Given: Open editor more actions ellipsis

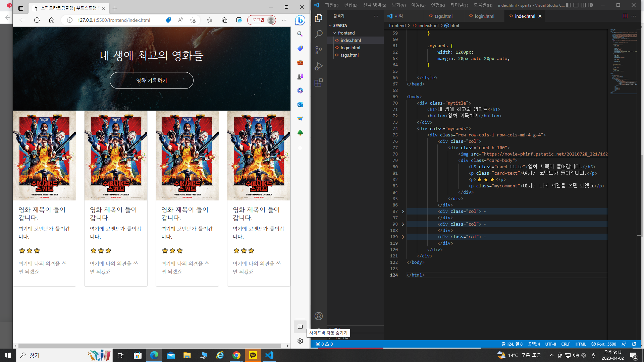Looking at the screenshot, I should coord(634,16).
